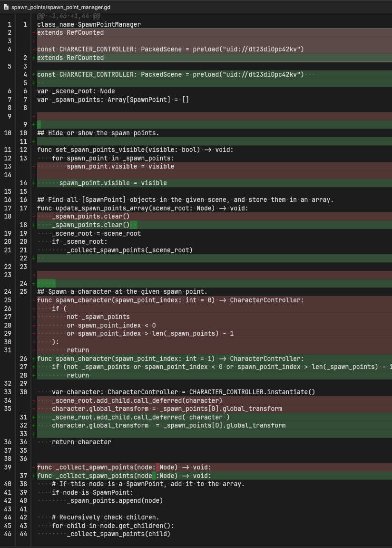
Task: Click the plus marker on added spawn_character declaration
Action: (34, 359)
